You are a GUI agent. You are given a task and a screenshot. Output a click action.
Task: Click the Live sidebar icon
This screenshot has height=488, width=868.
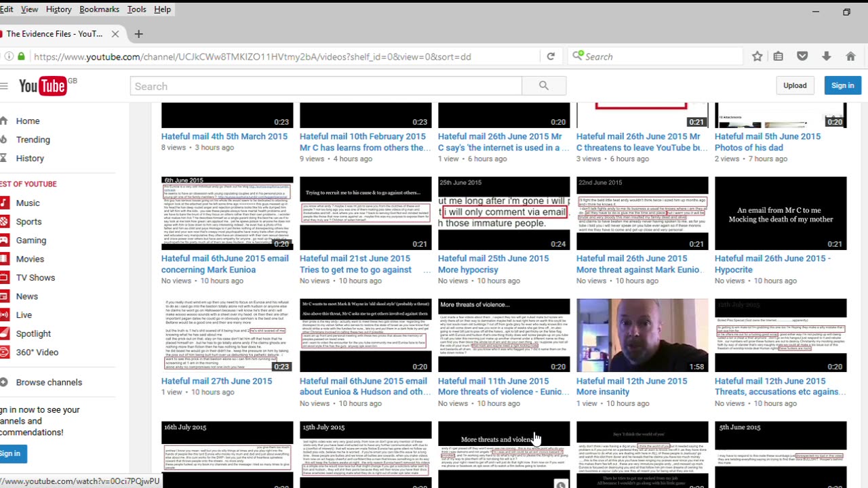click(4, 314)
